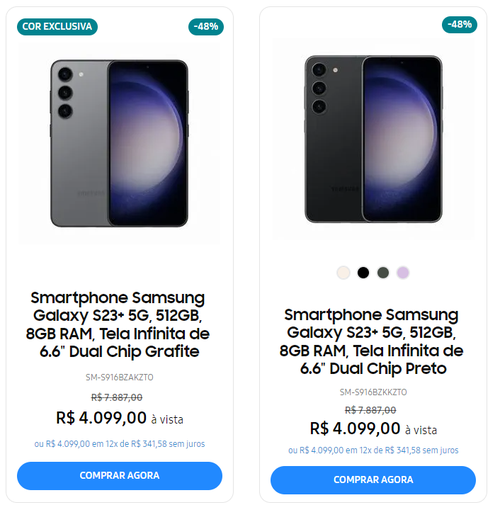This screenshot has height=505, width=500.
Task: Click COMPRAR AGORA for the Preto phone
Action: coord(373,480)
